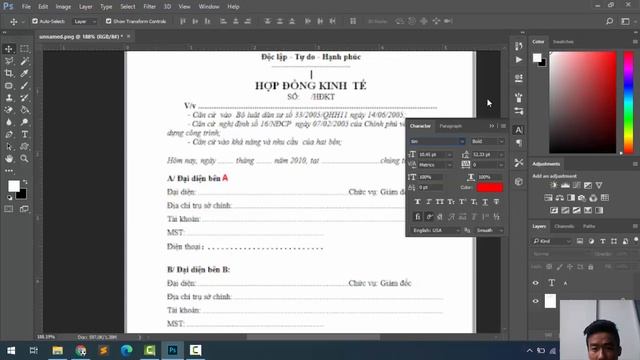Open Photoshop search icon in options bar
The image size is (640, 360).
point(609,21)
